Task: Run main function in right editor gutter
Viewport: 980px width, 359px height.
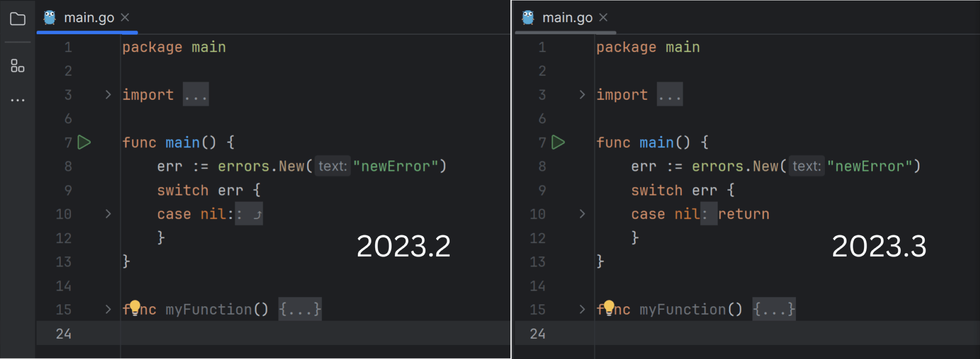Action: [x=558, y=142]
